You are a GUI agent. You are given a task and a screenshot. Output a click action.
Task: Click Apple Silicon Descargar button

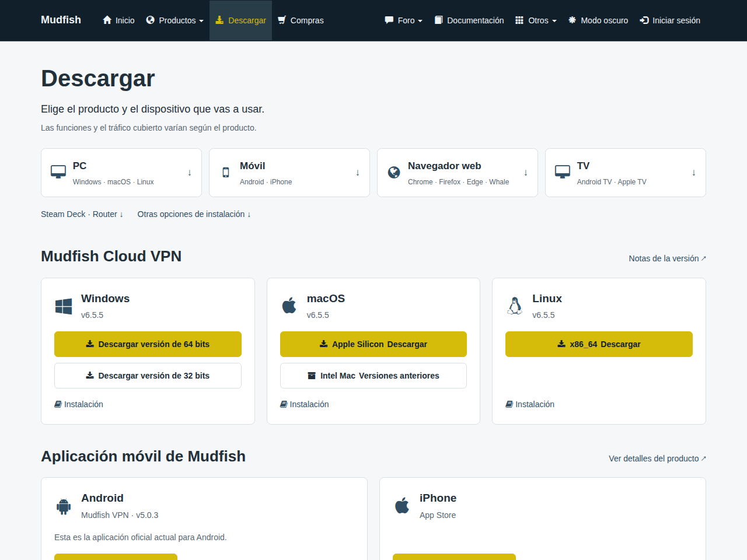[x=373, y=344]
